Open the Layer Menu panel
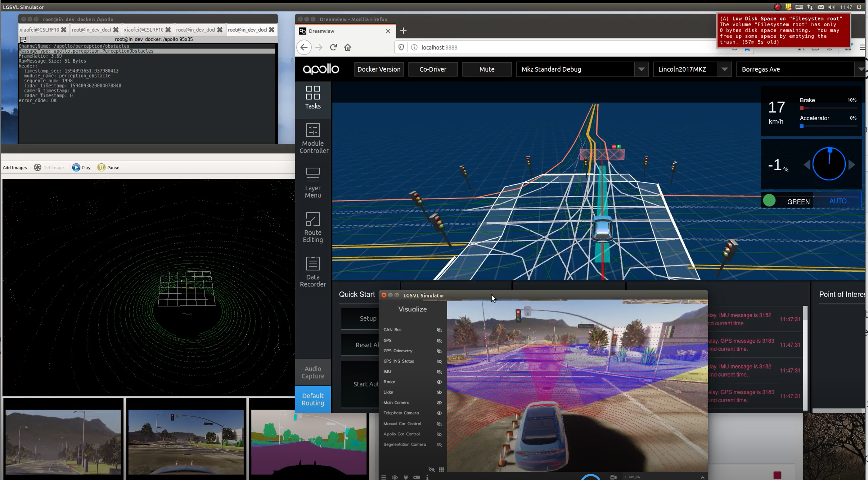Viewport: 868px width, 480px height. pos(312,183)
